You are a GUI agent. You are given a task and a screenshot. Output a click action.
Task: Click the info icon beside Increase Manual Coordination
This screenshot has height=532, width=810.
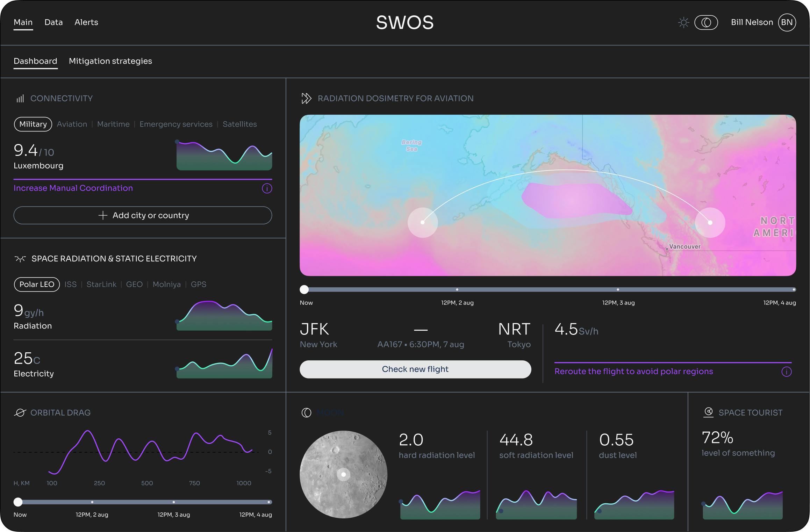[267, 188]
